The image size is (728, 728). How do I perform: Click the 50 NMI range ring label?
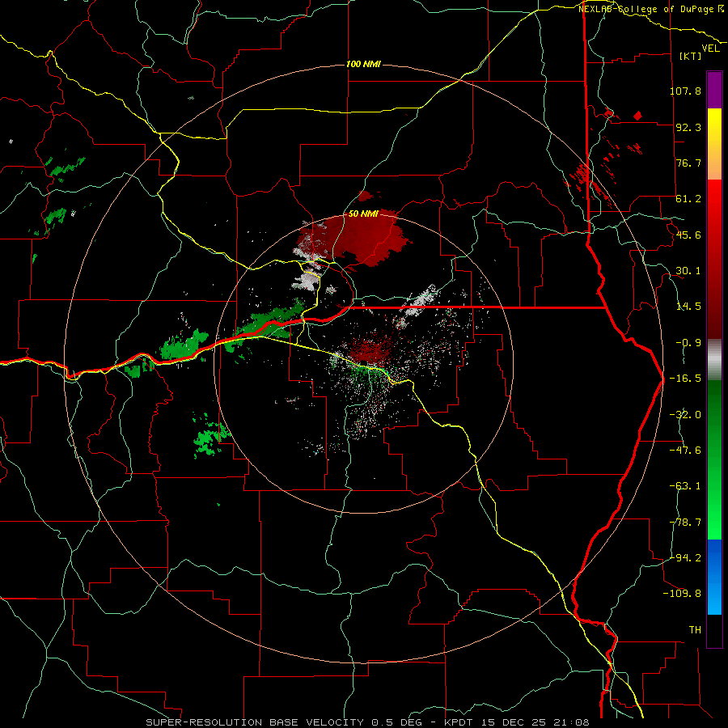tap(363, 214)
